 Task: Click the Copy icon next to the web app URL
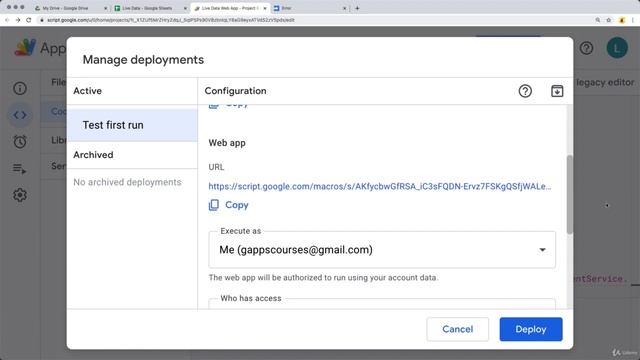click(x=214, y=204)
